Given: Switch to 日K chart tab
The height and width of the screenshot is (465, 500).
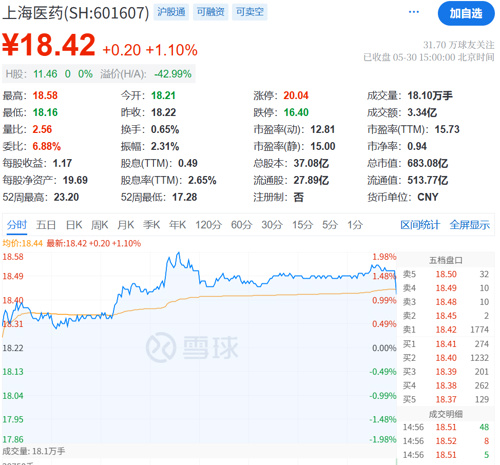Looking at the screenshot, I should (x=74, y=225).
